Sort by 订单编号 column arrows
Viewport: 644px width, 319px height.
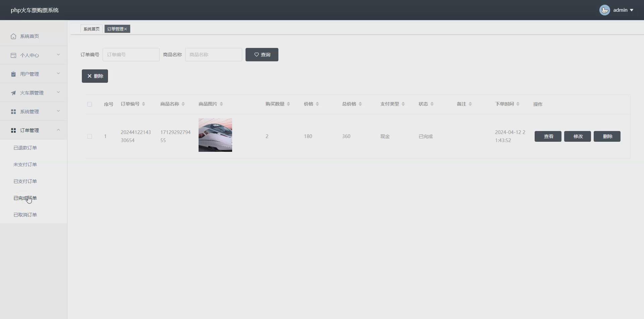pyautogui.click(x=144, y=104)
